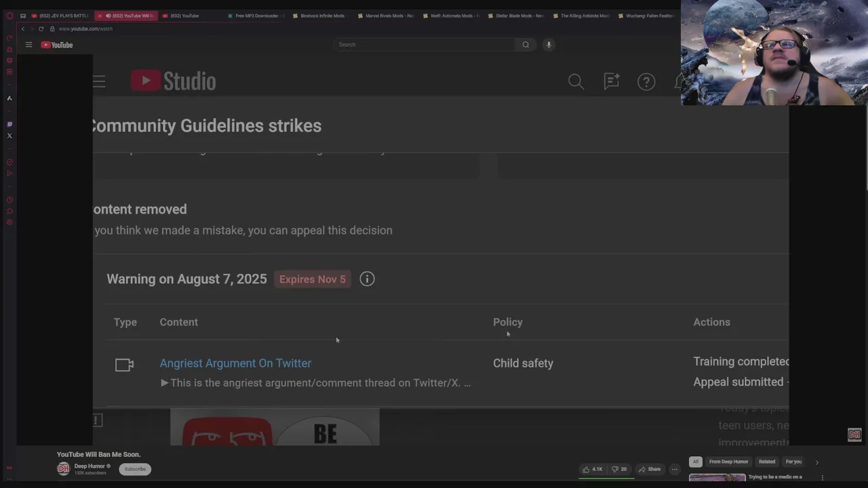Click the Studio send feedback icon

pyautogui.click(x=612, y=81)
